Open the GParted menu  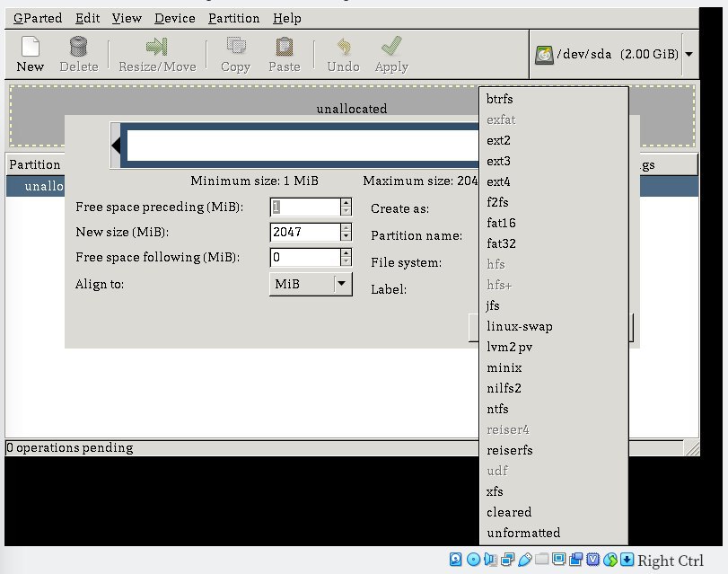tap(38, 18)
